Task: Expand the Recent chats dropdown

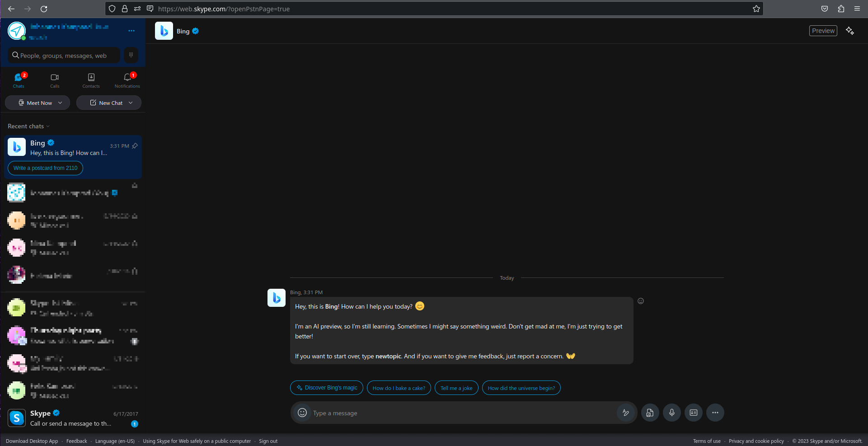Action: pyautogui.click(x=28, y=126)
